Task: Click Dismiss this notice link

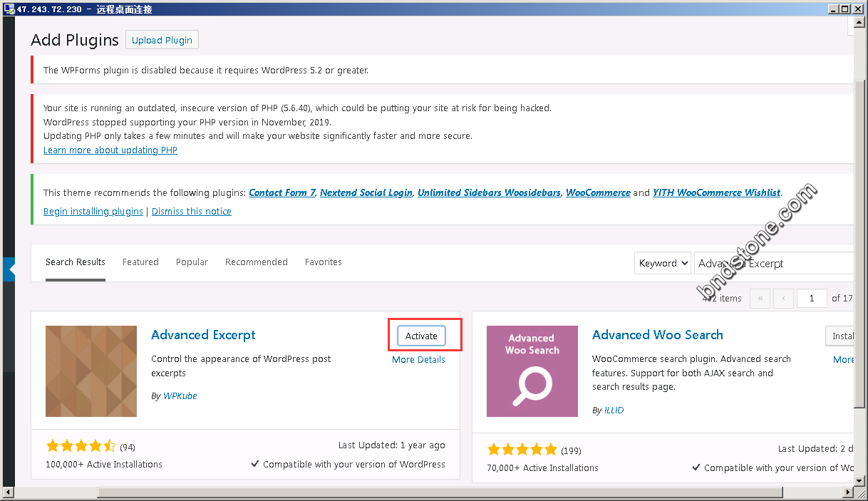Action: pos(192,212)
